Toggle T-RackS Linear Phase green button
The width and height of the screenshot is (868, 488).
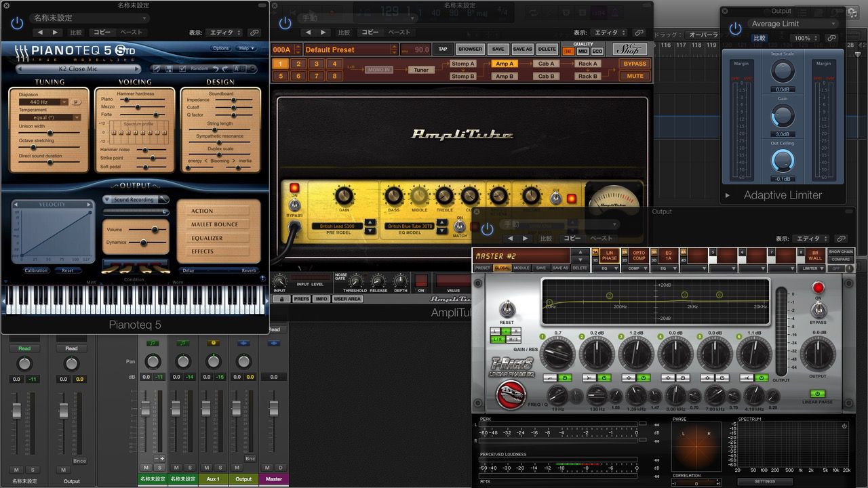coord(817,394)
